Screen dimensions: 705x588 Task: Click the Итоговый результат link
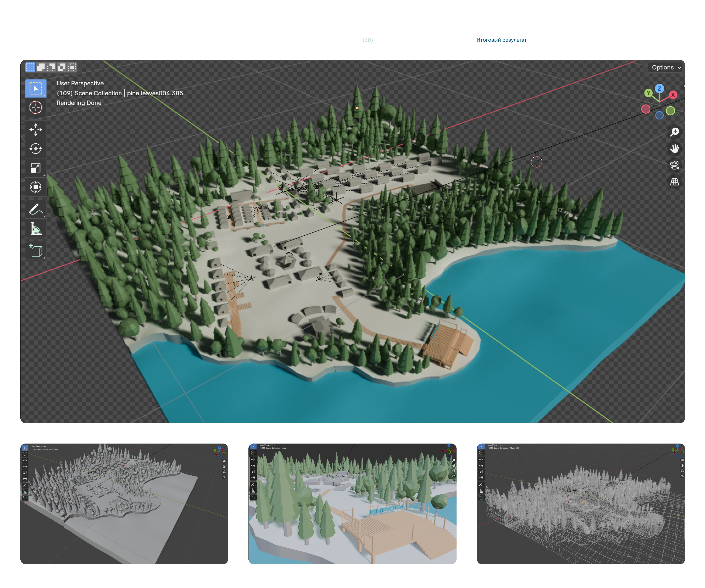(501, 40)
